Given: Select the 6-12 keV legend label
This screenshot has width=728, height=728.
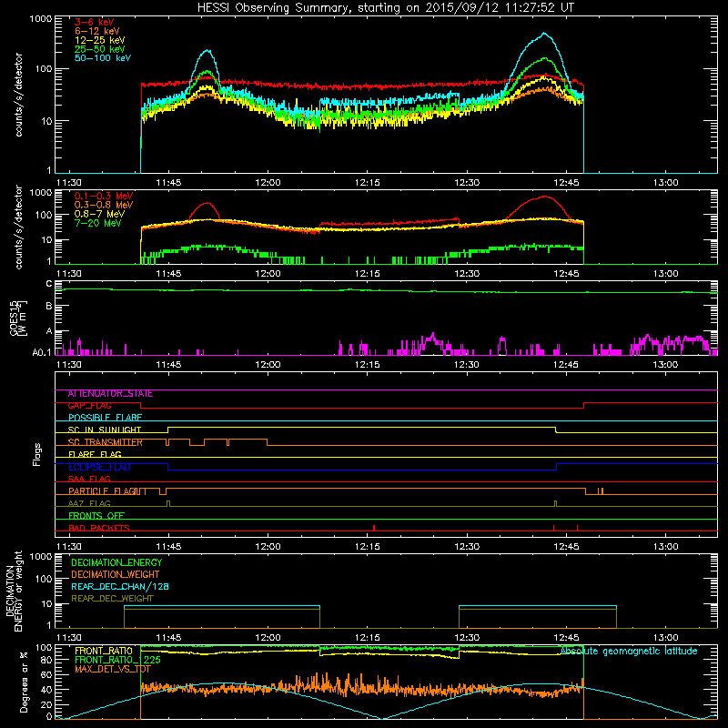Looking at the screenshot, I should pyautogui.click(x=97, y=31).
